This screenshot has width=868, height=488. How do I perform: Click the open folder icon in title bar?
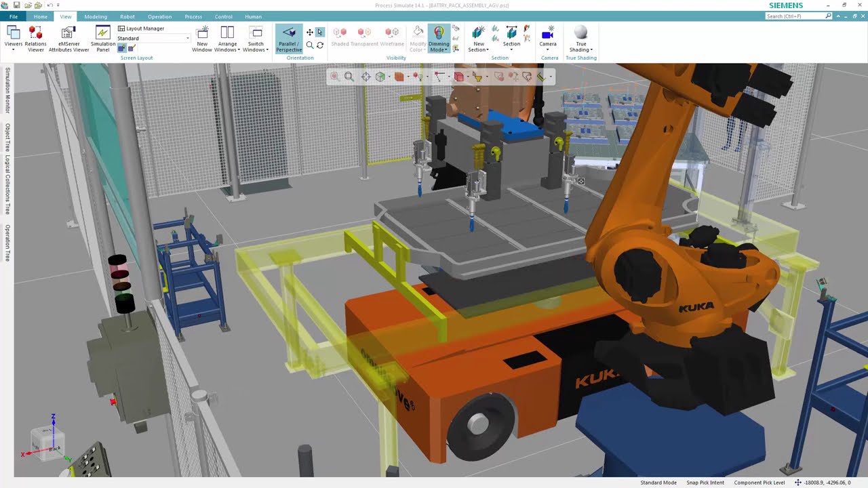[x=28, y=5]
